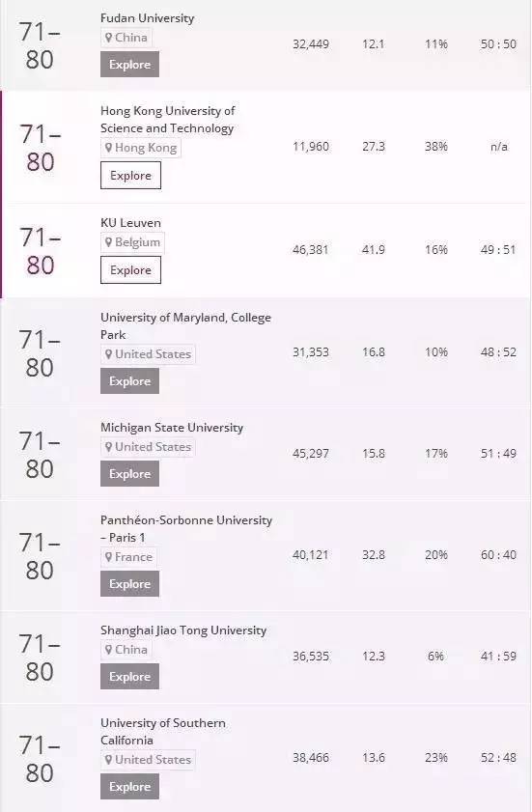Click Explore button under KU Leuven
This screenshot has width=532, height=812.
pyautogui.click(x=130, y=269)
